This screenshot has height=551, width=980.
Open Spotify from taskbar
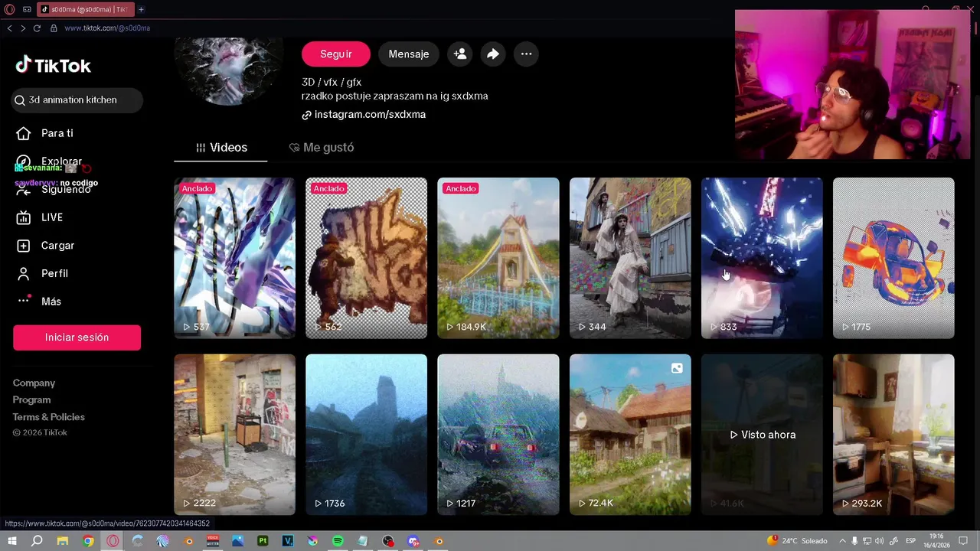[338, 541]
